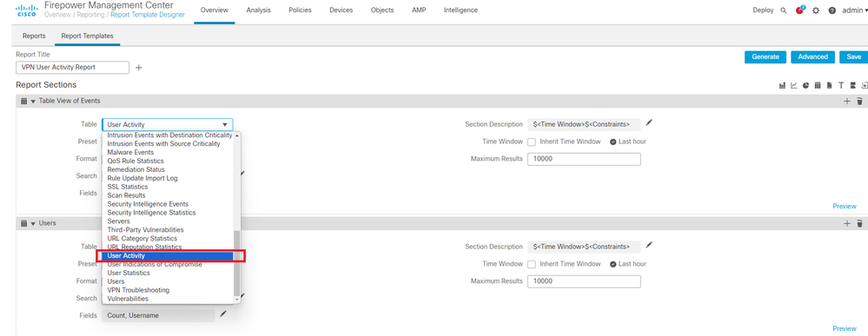Click Last hour in Table View of Events
The width and height of the screenshot is (868, 336).
click(x=628, y=142)
